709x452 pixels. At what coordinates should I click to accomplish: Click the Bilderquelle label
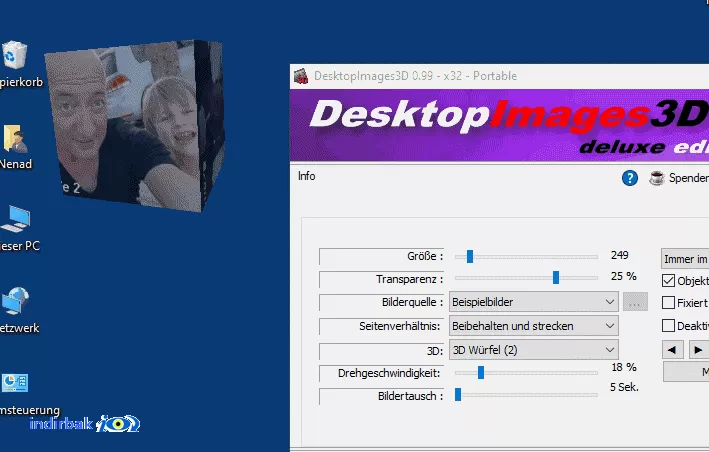pos(412,302)
